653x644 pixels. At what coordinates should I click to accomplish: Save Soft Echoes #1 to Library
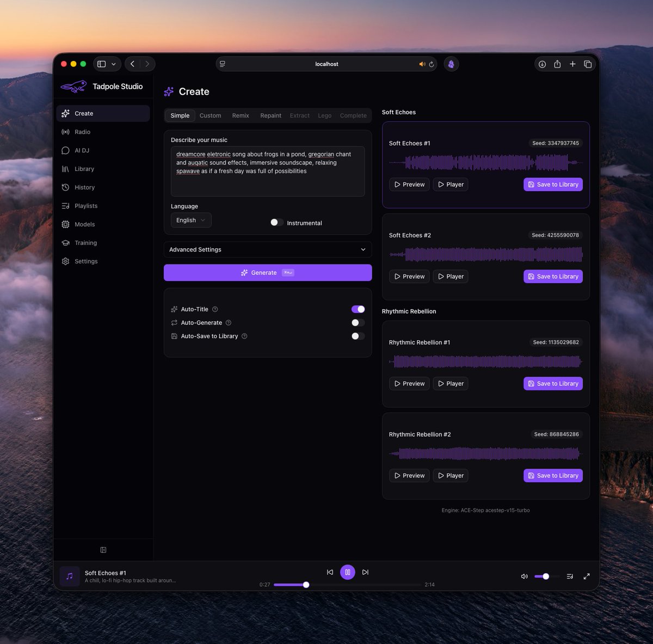click(x=553, y=185)
